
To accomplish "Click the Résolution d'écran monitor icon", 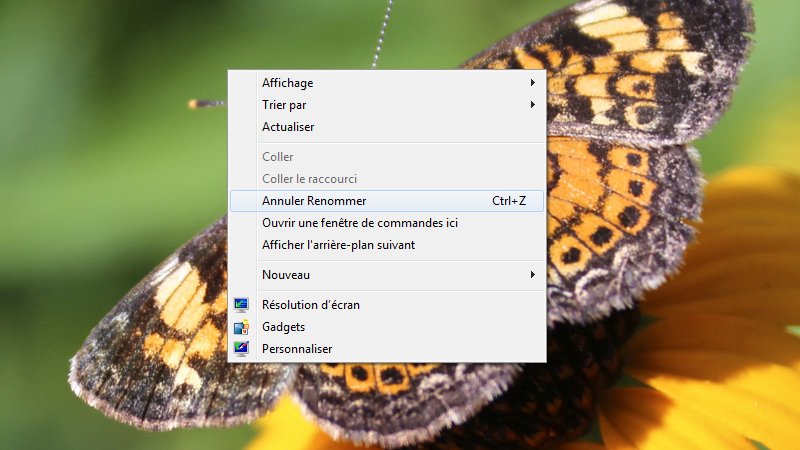I will (x=241, y=305).
